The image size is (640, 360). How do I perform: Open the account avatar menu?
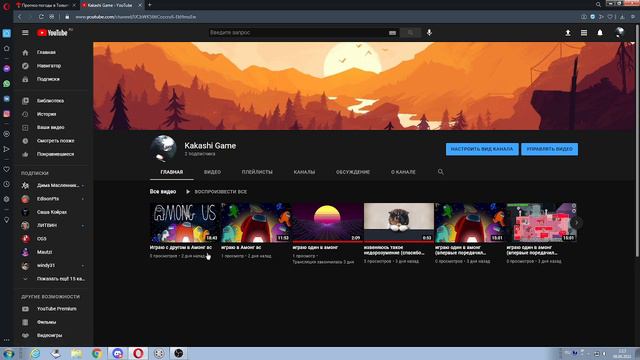[x=620, y=32]
